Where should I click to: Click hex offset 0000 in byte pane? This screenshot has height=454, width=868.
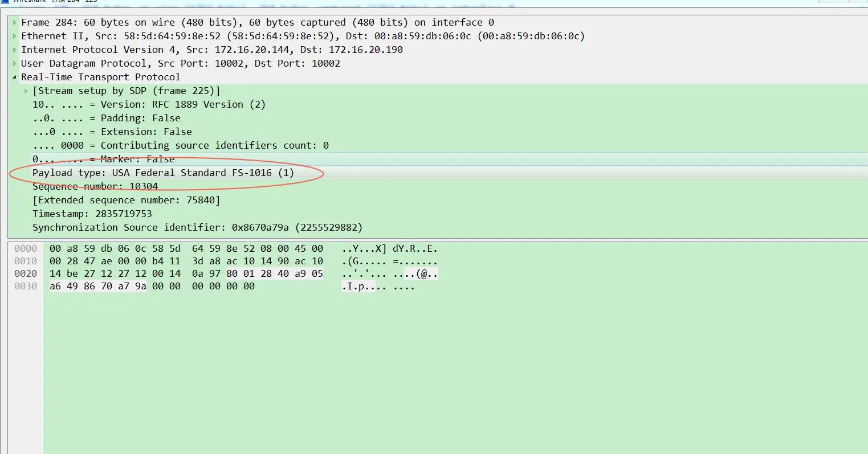tap(26, 248)
